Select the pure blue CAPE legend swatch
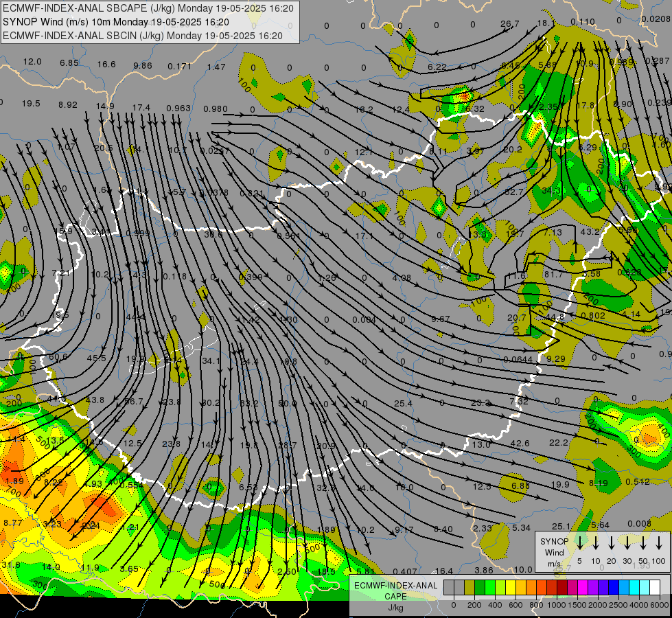The width and height of the screenshot is (672, 618). [x=614, y=587]
